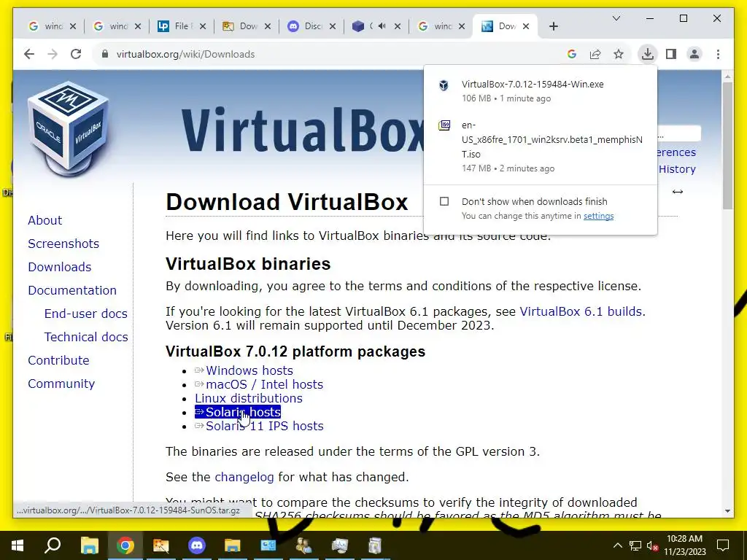Viewport: 747px width, 560px height.
Task: Open Chrome's three-dot menu
Action: (718, 54)
